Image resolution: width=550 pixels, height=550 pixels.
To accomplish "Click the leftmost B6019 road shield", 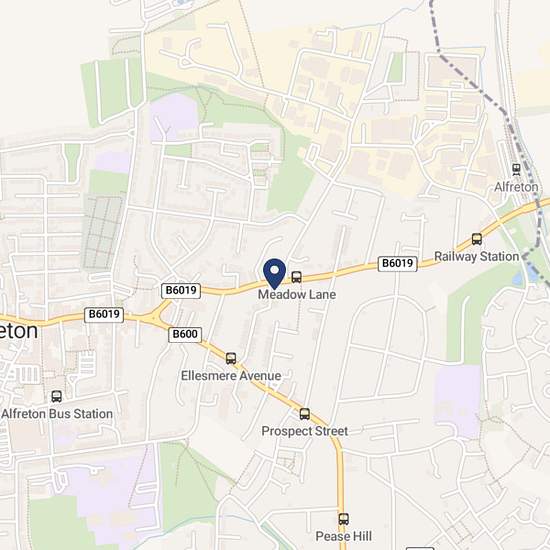I will pos(104,315).
